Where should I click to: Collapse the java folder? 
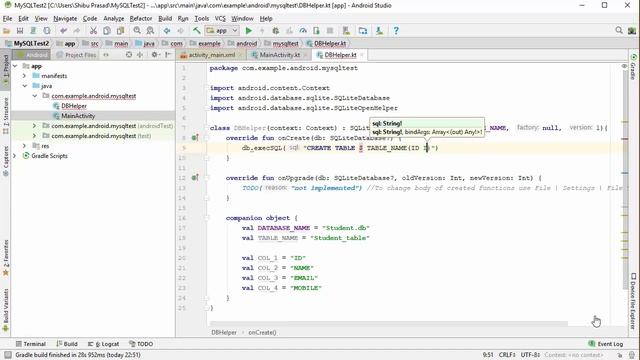(x=24, y=86)
